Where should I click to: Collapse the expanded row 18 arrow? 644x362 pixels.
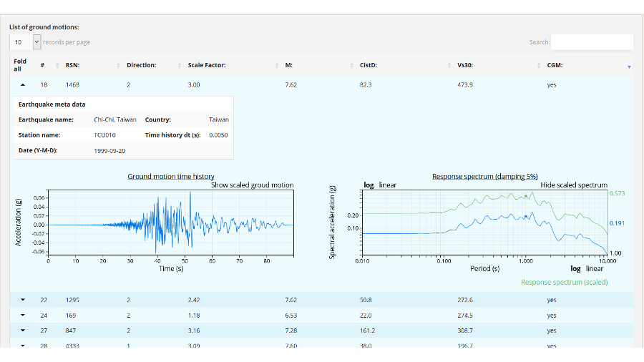pos(22,84)
